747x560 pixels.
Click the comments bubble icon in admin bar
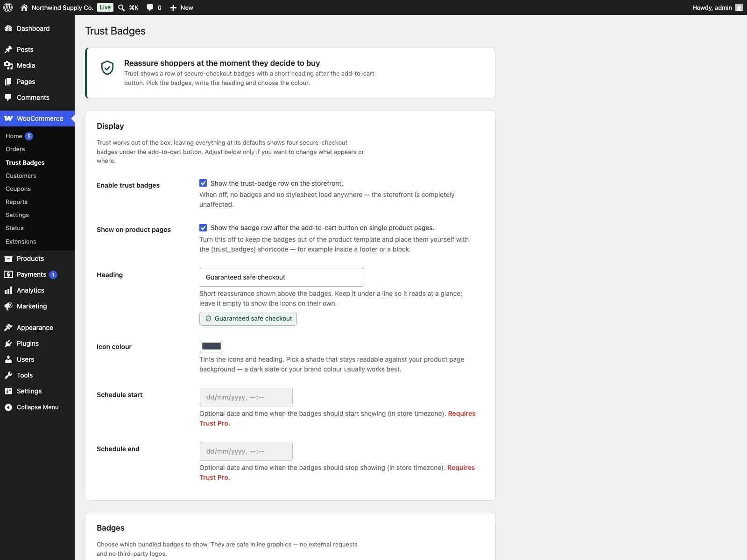[x=150, y=7]
